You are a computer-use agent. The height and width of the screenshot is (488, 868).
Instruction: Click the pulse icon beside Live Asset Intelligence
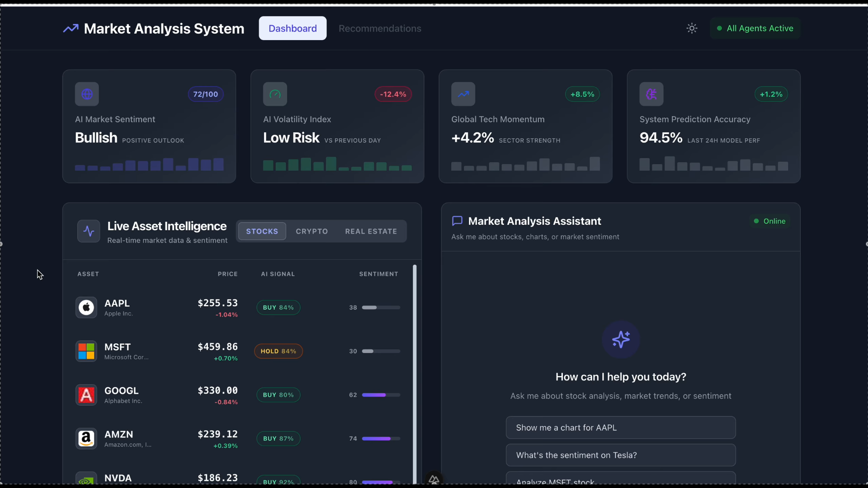(x=89, y=231)
